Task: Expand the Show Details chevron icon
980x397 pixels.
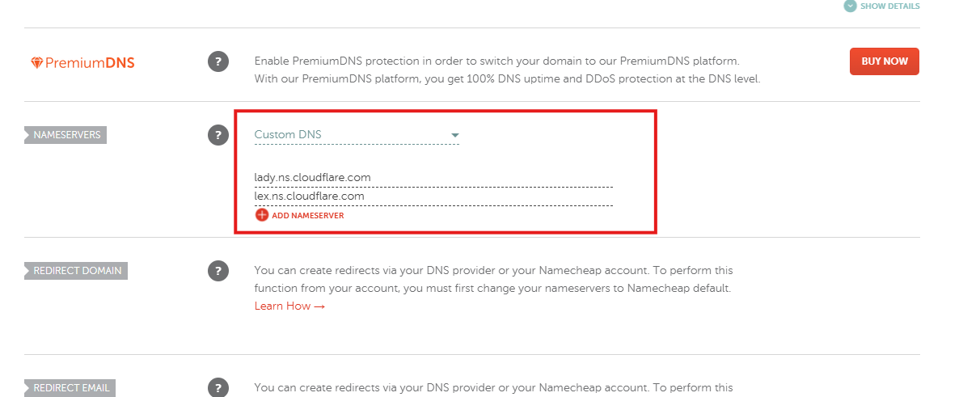Action: pyautogui.click(x=850, y=6)
